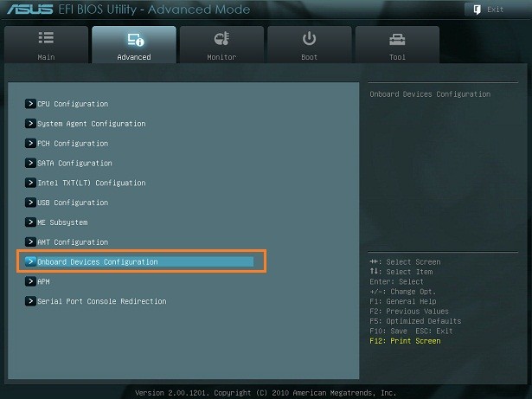This screenshot has width=532, height=399.
Task: Expand arrow beside APM
Action: pyautogui.click(x=30, y=281)
